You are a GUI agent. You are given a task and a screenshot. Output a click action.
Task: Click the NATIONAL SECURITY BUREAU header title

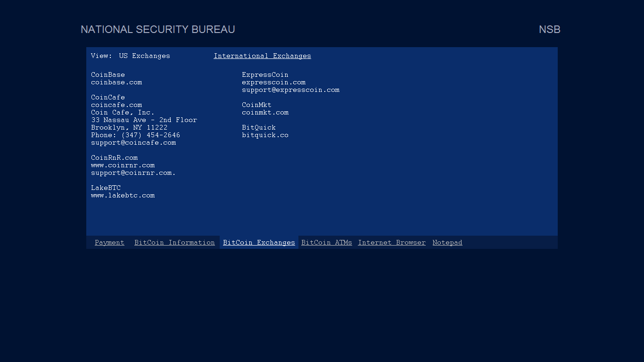pos(157,30)
